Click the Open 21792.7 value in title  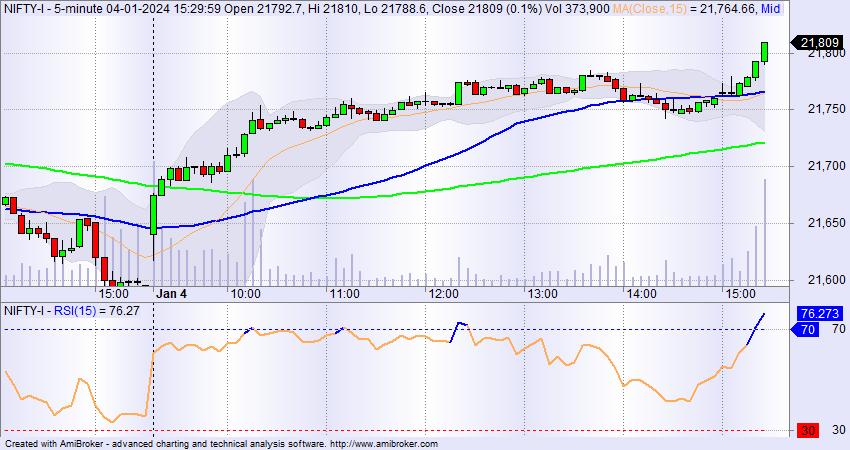(262, 9)
